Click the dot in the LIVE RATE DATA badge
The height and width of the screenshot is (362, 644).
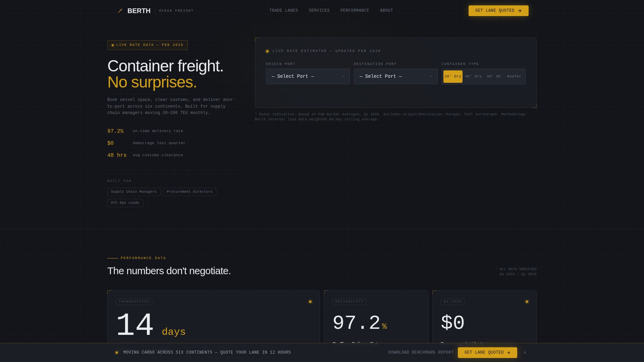point(112,45)
